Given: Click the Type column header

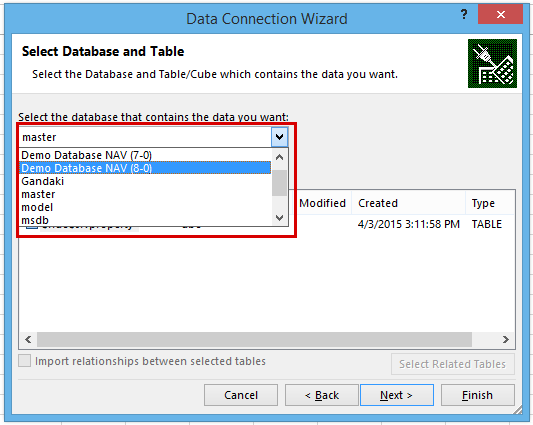Looking at the screenshot, I should (489, 203).
